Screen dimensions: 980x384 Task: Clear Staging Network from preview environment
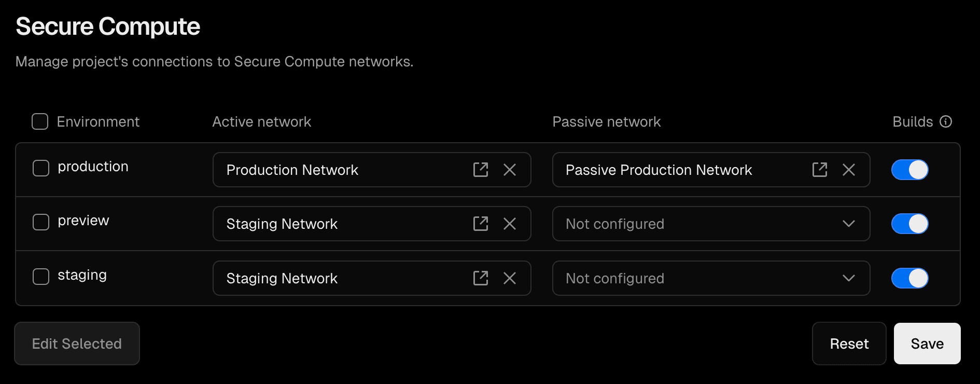[x=510, y=224]
